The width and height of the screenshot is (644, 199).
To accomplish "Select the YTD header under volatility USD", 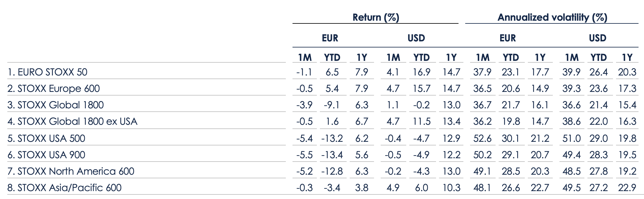I will pos(598,58).
